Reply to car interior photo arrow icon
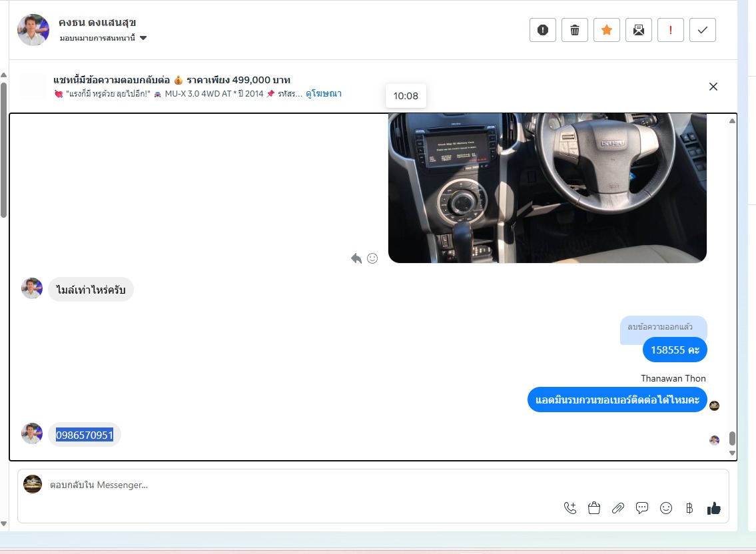Screen dimensions: 756x554 click(x=356, y=258)
